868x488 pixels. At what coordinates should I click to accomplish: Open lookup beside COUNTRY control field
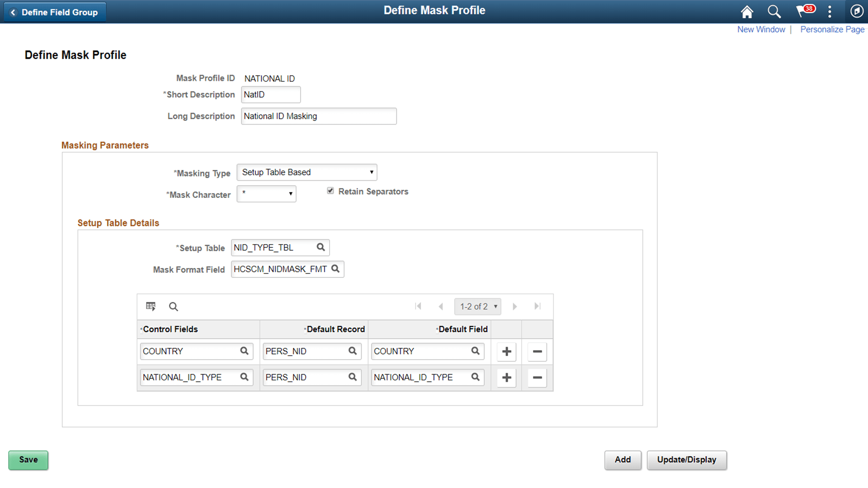click(x=245, y=351)
